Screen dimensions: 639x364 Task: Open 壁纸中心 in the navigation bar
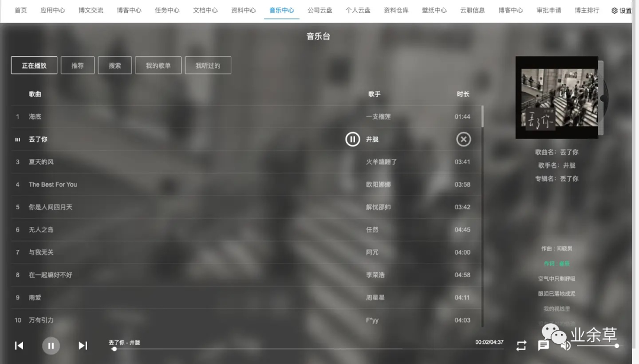[x=434, y=10]
